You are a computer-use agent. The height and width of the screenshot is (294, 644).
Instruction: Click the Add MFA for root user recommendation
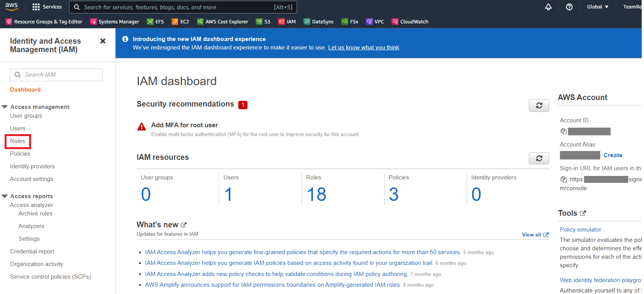tap(185, 125)
